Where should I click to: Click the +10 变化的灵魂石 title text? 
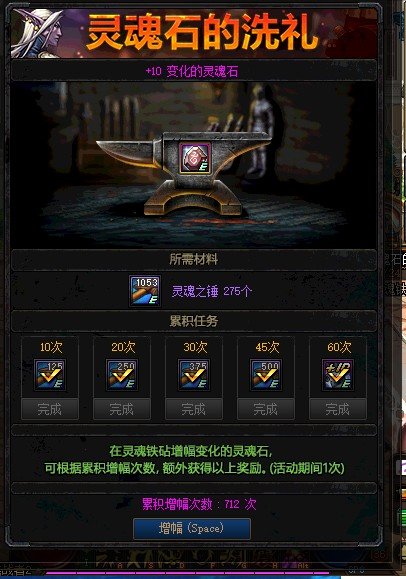tap(192, 71)
